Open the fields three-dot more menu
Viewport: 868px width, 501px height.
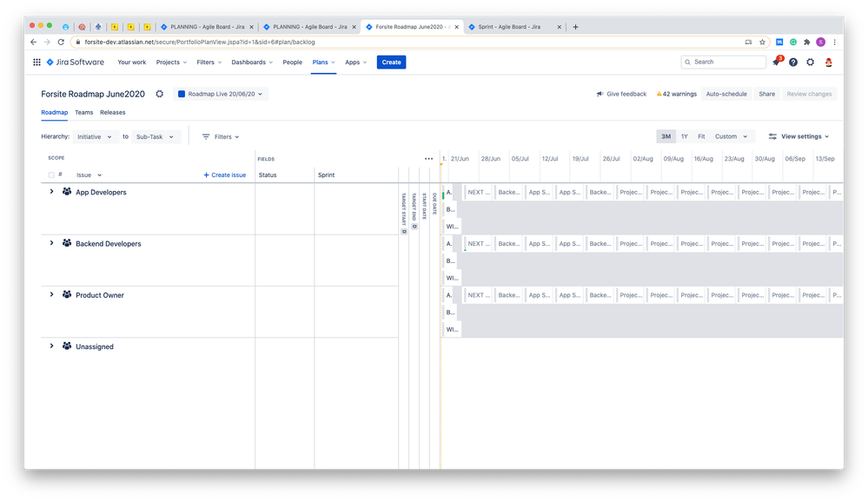tap(428, 159)
